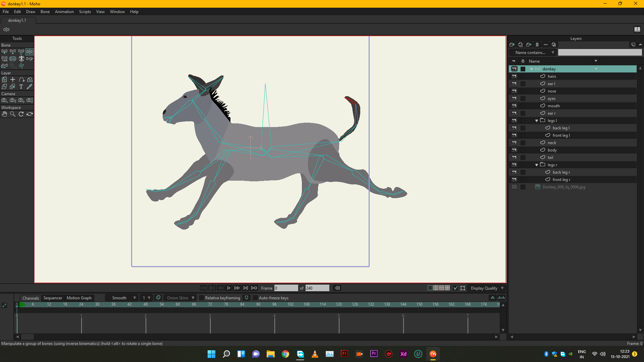The width and height of the screenshot is (644, 362).
Task: Toggle visibility of Donkey_600_lq_0006.jpg layer
Action: pos(514,187)
